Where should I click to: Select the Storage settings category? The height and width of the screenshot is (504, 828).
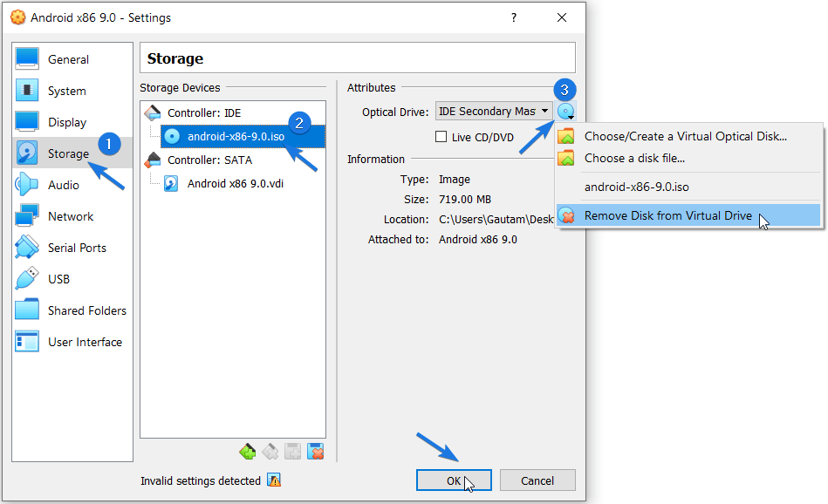coord(72,153)
